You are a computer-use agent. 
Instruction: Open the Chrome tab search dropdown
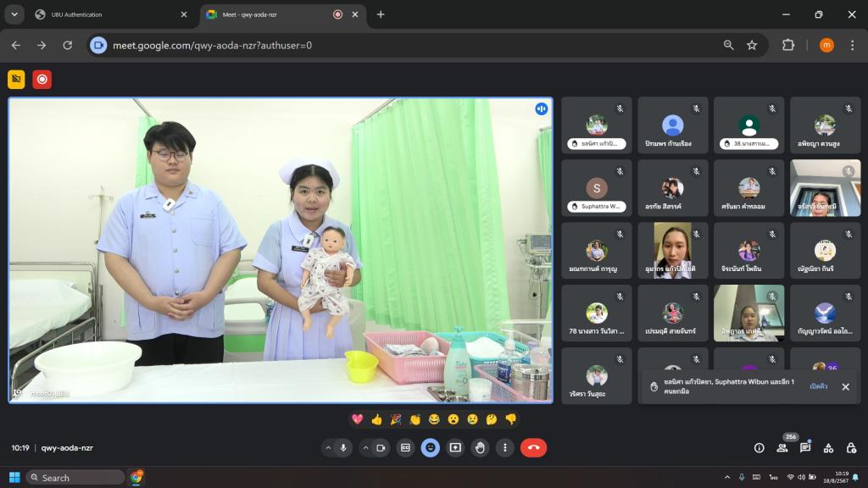point(14,14)
